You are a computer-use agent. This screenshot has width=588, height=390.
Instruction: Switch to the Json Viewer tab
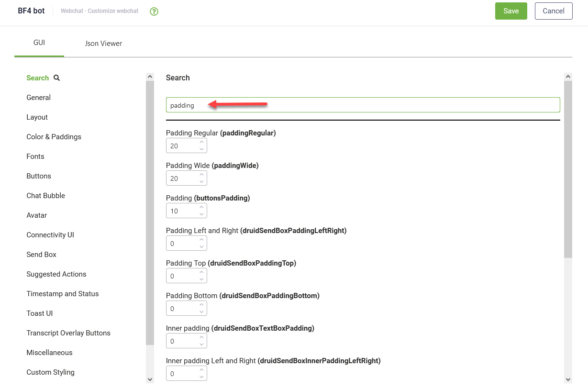click(x=103, y=43)
